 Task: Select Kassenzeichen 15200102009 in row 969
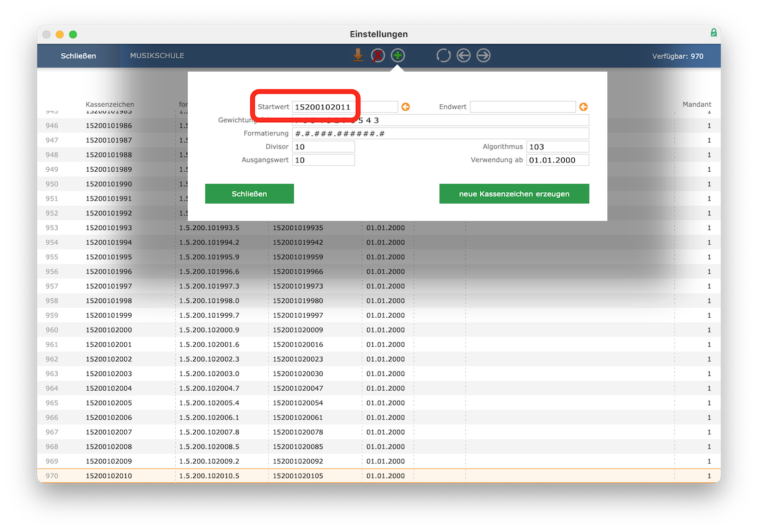tap(109, 462)
